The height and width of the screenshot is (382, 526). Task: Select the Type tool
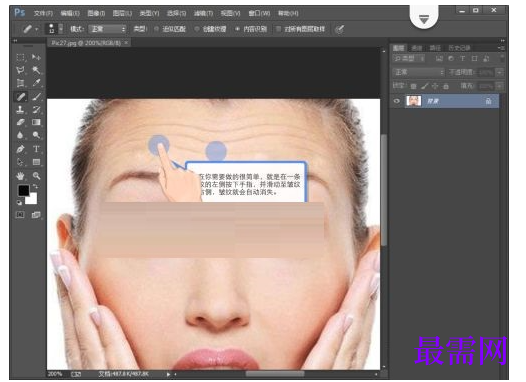(36, 149)
